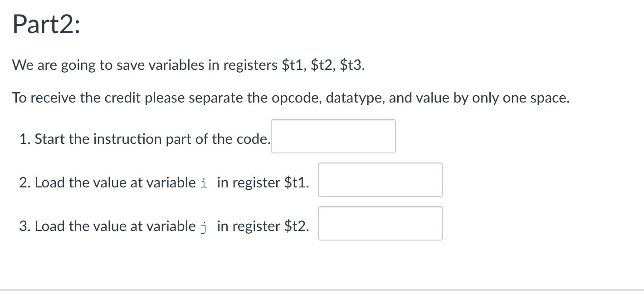Click the variable name i in question 2
The height and width of the screenshot is (295, 644).
[203, 182]
